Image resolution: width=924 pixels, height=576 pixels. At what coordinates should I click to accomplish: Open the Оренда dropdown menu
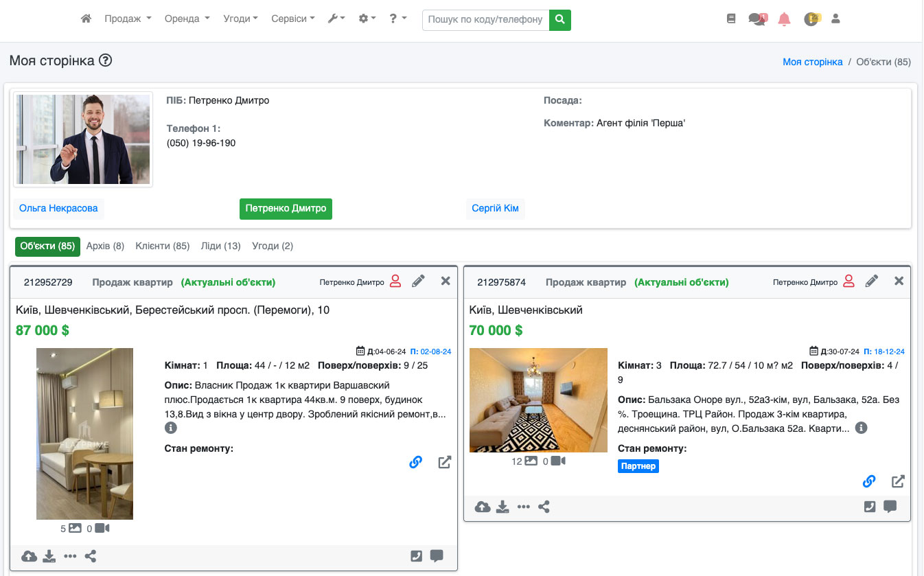pos(187,19)
